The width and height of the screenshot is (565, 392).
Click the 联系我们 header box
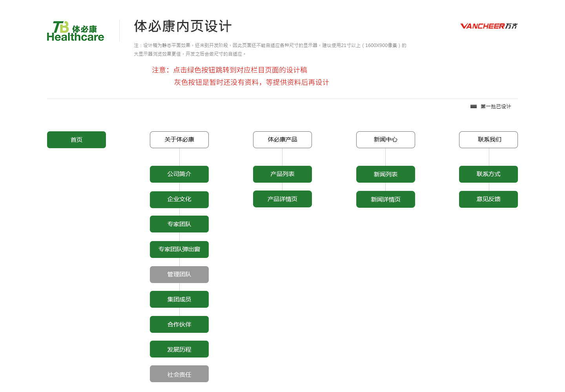[488, 140]
